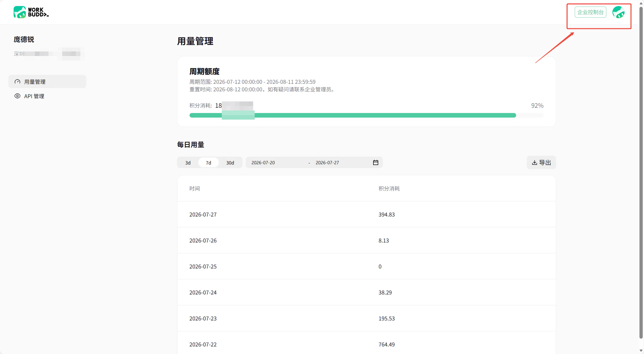Click the page vertical scrollbar thumb

pyautogui.click(x=641, y=173)
